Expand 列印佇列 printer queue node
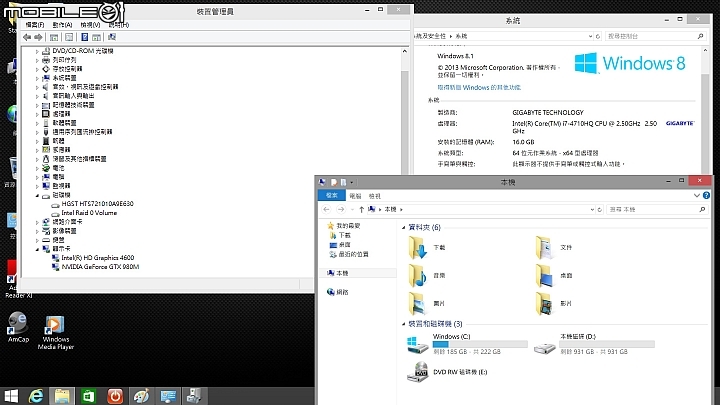 37,60
